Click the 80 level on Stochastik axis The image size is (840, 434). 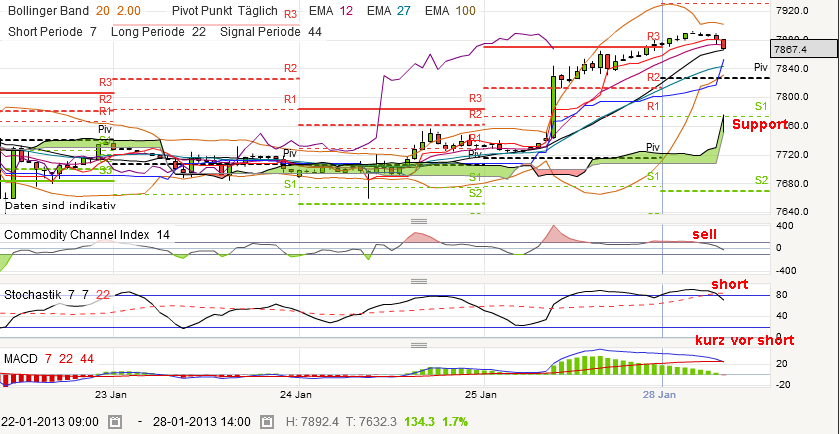coord(782,295)
